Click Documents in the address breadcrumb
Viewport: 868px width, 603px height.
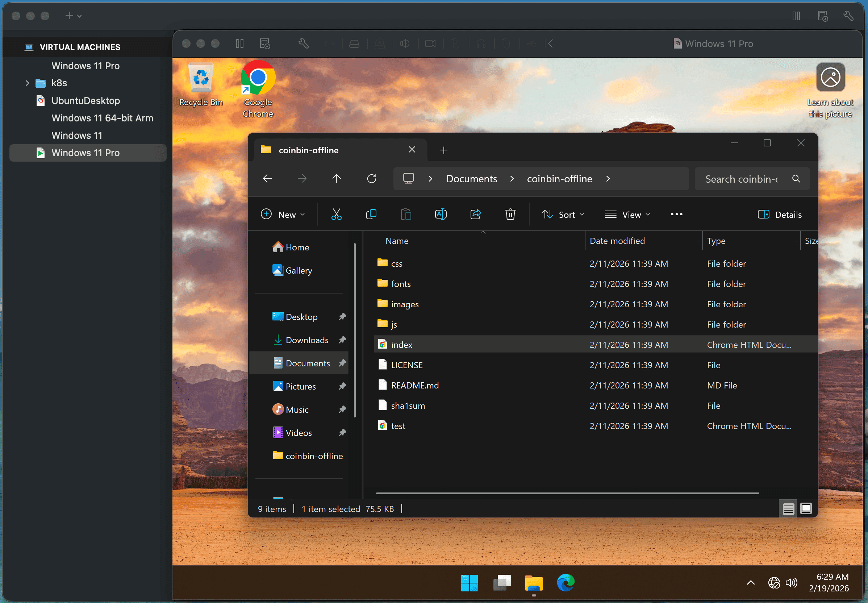coord(471,179)
